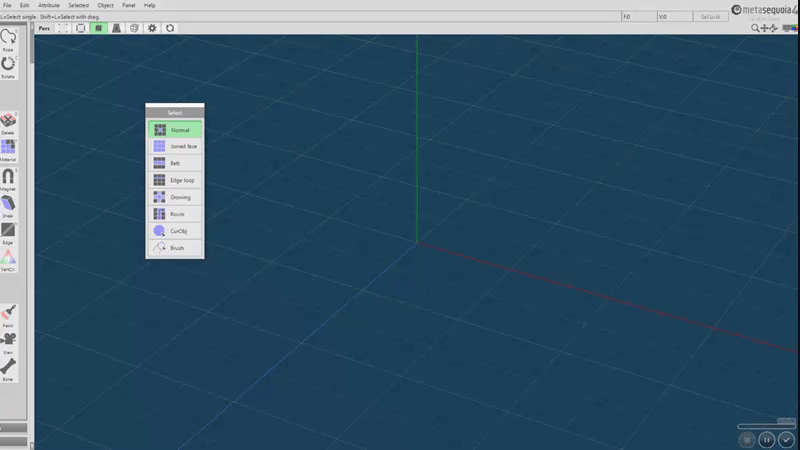This screenshot has width=800, height=450.
Task: Click the circular arrows reset view icon
Action: point(170,29)
